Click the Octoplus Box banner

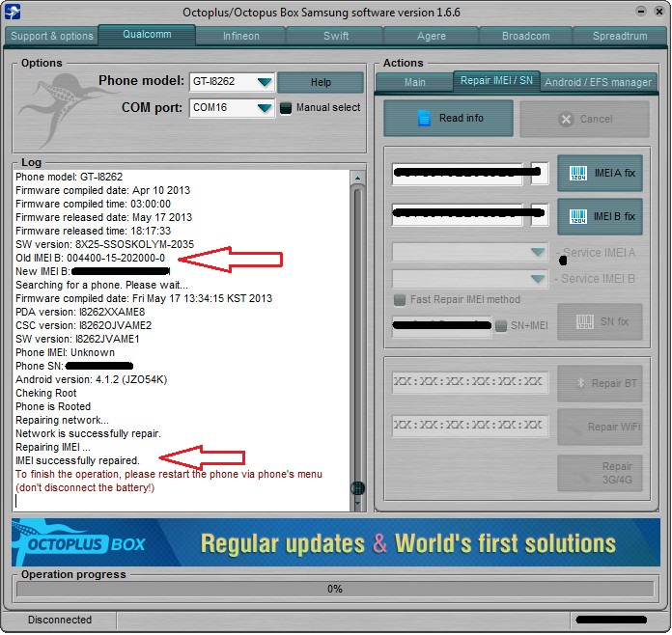(336, 543)
